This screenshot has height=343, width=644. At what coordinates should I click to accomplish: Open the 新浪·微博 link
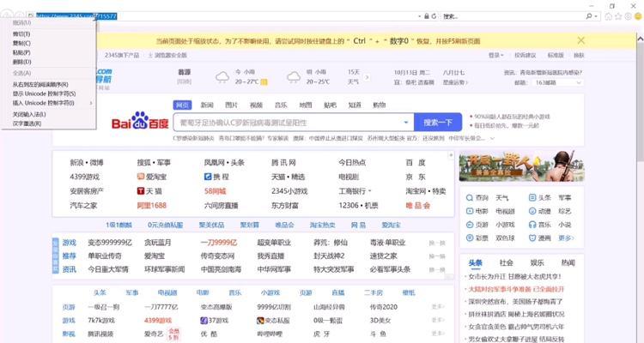tap(87, 163)
